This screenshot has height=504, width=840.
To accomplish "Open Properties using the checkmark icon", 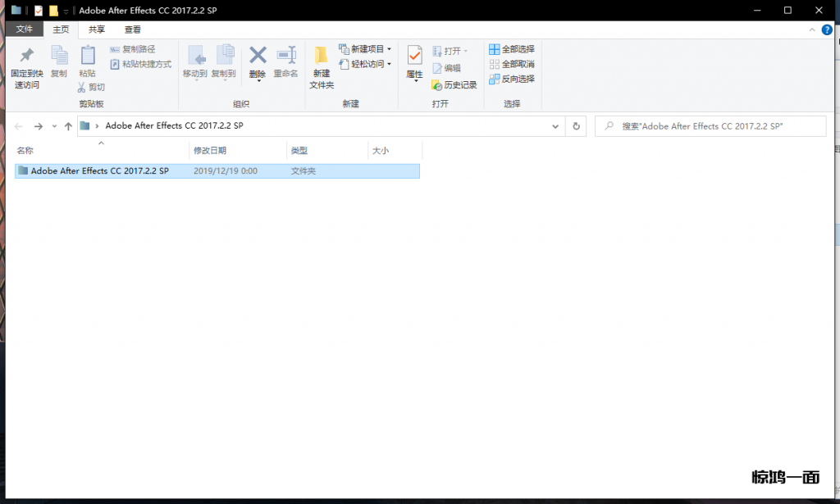I will pyautogui.click(x=414, y=56).
